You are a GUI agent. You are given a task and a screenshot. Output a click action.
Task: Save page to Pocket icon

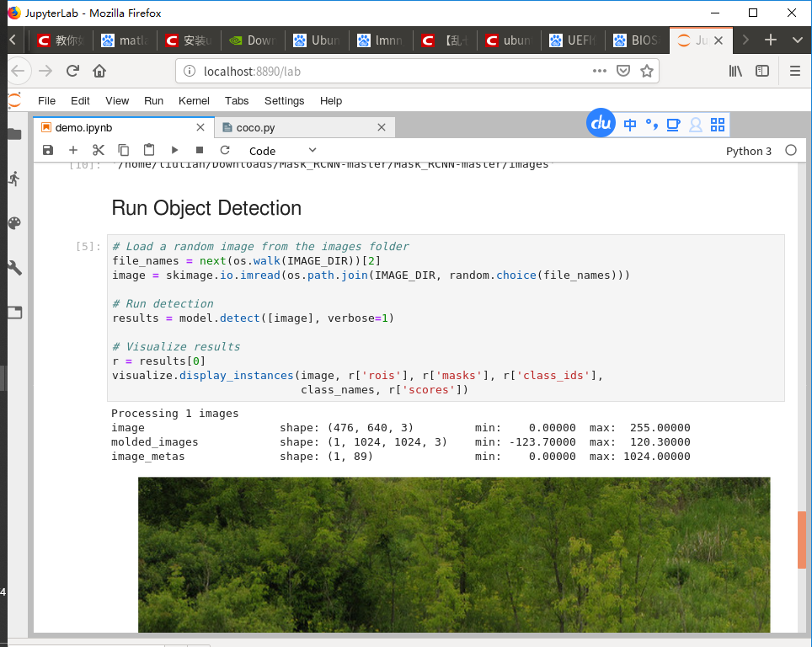[x=623, y=71]
